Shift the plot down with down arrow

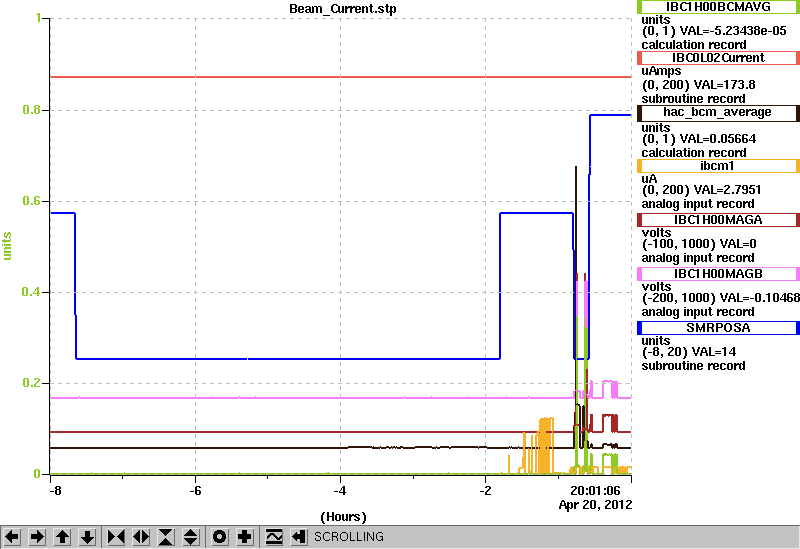click(88, 537)
